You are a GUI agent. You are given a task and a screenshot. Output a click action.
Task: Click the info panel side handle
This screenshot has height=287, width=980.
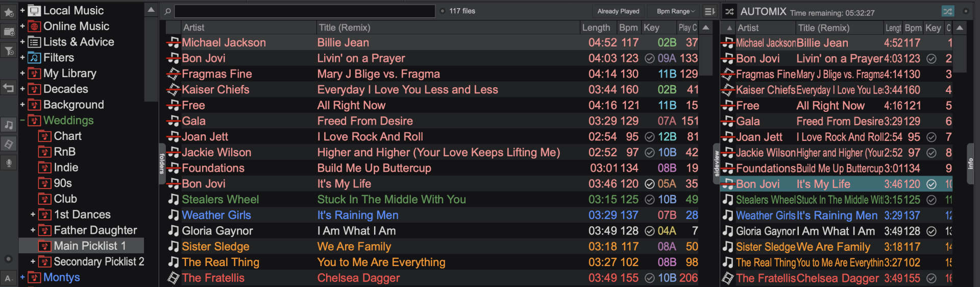[x=970, y=163]
